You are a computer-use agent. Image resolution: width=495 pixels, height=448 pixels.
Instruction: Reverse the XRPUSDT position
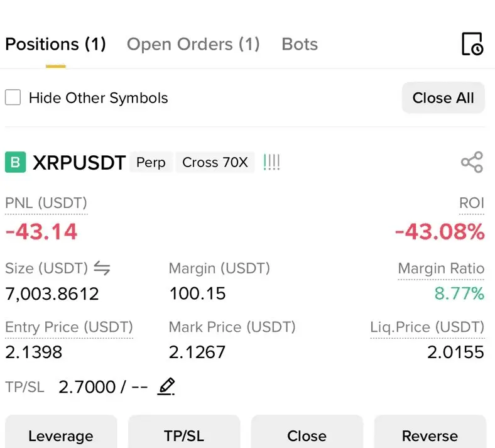(x=430, y=432)
